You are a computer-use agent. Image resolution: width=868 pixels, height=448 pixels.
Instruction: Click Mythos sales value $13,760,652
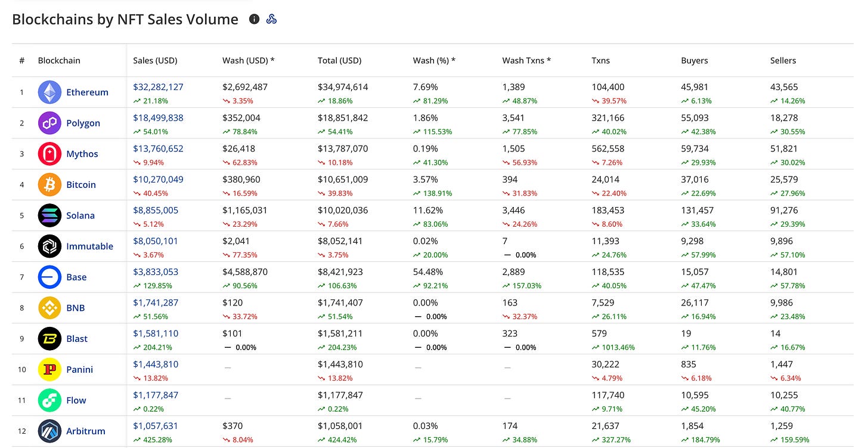(x=158, y=149)
